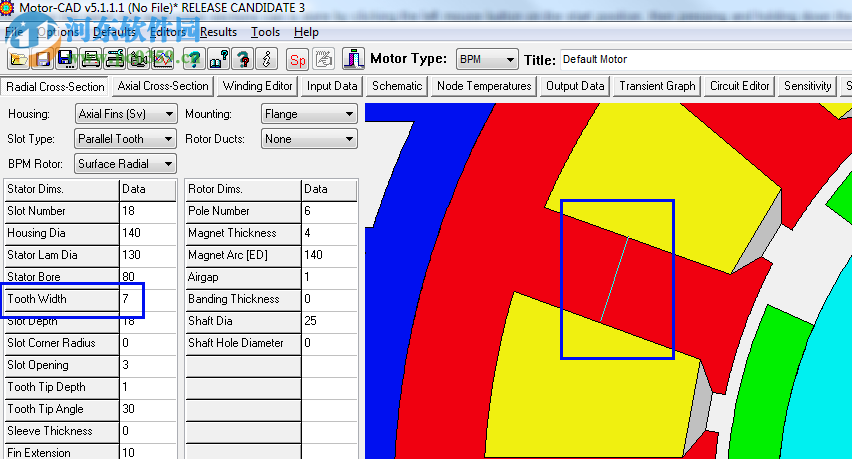
Task: Click the Pole Number value 6
Action: point(329,211)
